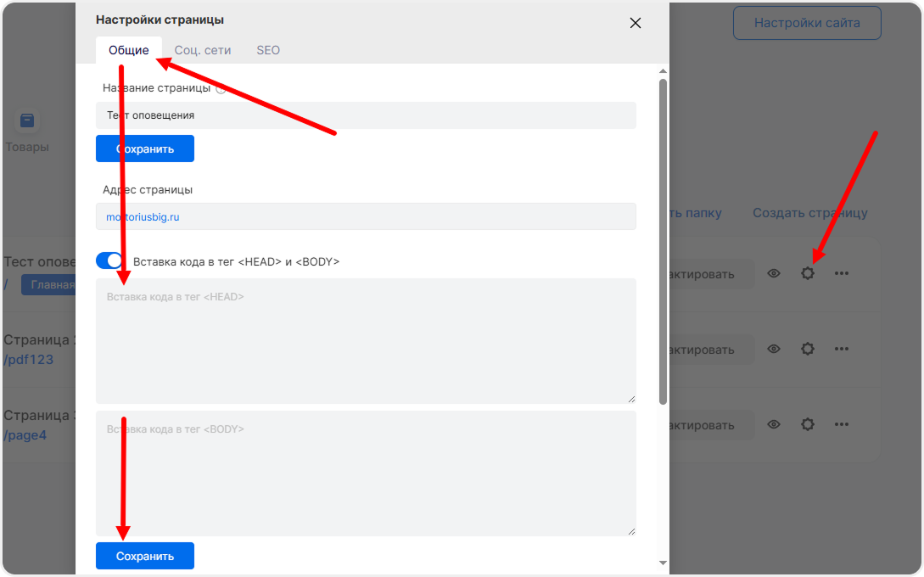The image size is (924, 577).
Task: Click info icon beside Название страницы label
Action: coord(221,88)
